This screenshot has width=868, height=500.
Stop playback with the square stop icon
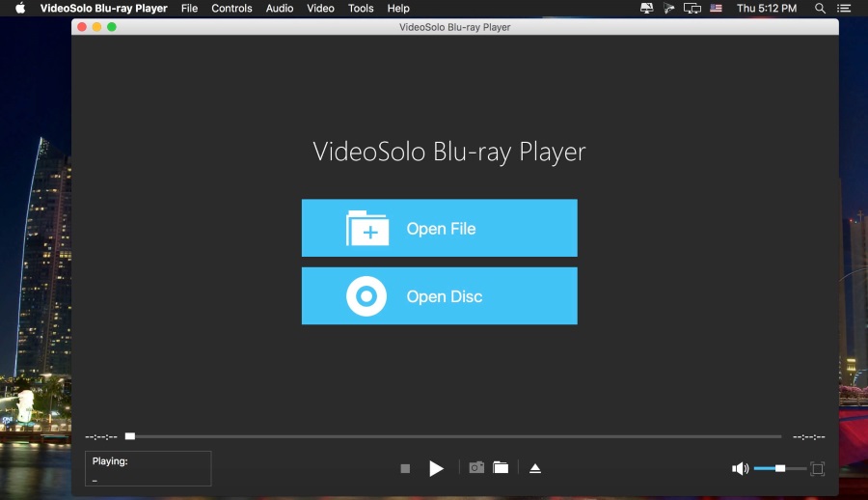coord(405,469)
